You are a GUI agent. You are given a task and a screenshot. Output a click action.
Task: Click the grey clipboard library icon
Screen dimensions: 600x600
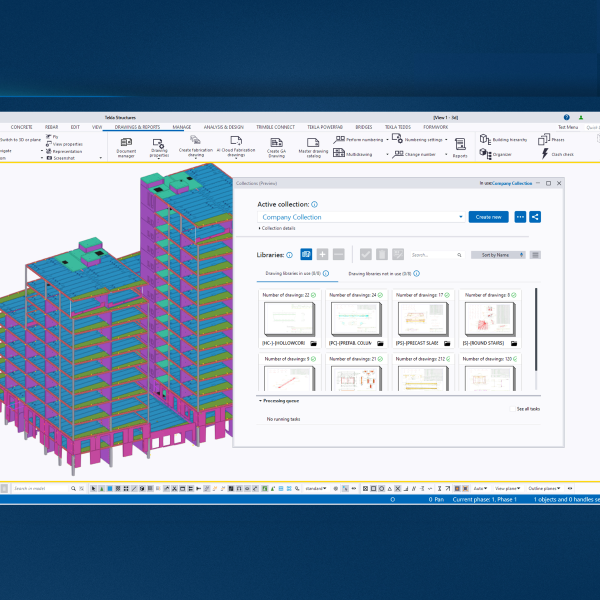click(382, 254)
